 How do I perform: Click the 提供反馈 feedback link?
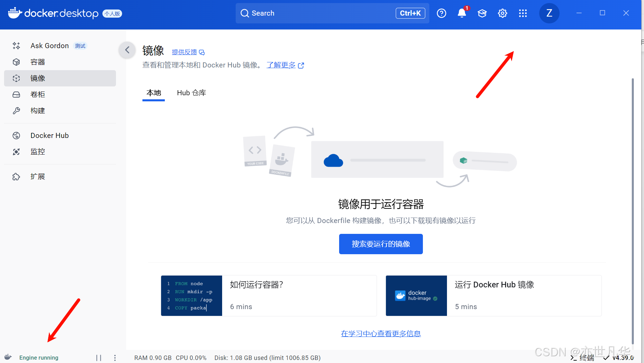tap(184, 52)
